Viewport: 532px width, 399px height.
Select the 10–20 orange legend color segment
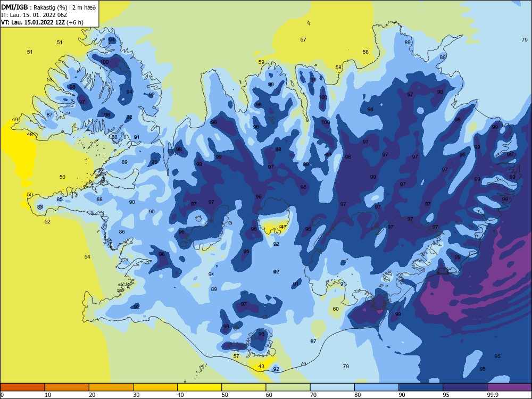67,387
